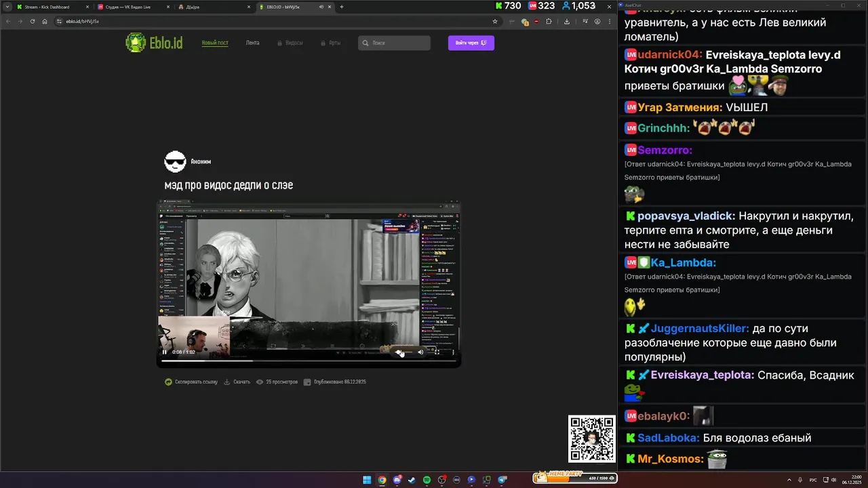Open the Новый пост page
The image size is (868, 488).
pos(215,43)
